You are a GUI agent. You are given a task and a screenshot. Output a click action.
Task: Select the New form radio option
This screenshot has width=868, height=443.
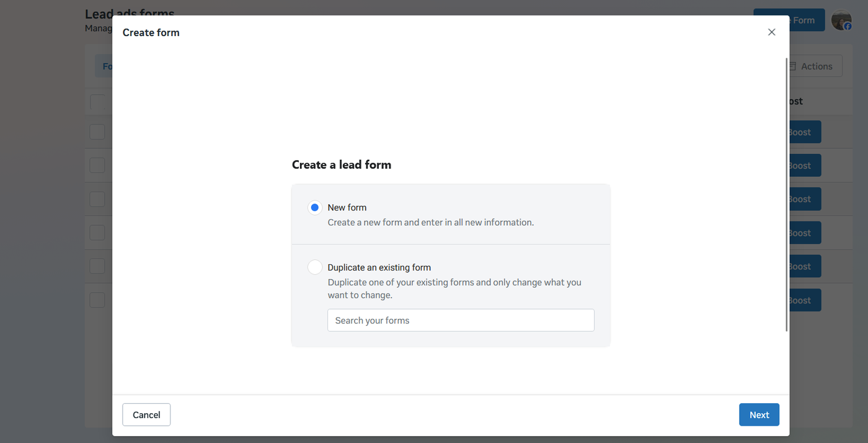point(315,207)
